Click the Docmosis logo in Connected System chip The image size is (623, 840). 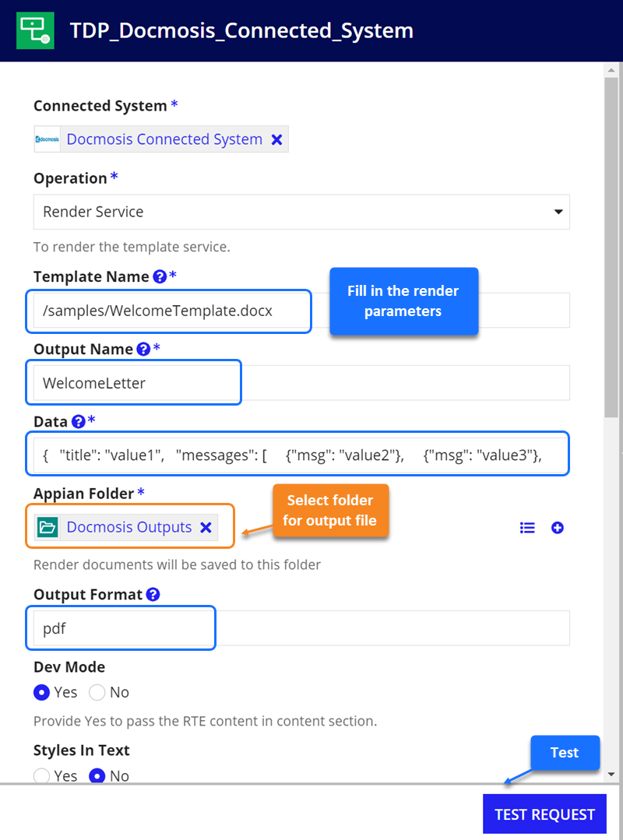coord(48,139)
